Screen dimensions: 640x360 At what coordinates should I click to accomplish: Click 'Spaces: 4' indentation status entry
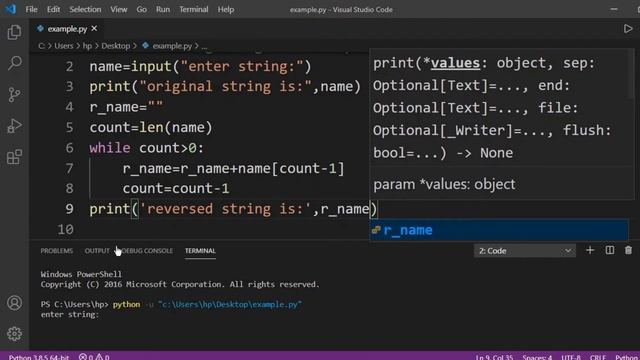click(x=537, y=357)
